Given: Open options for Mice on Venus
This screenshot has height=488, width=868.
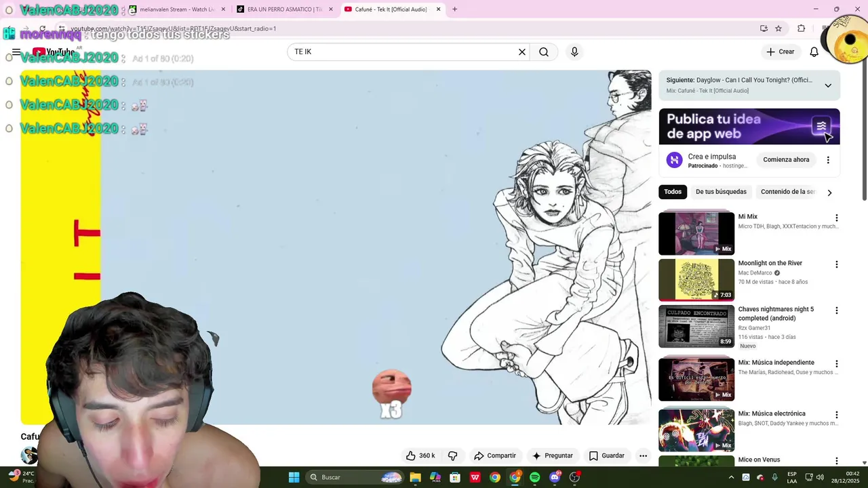Looking at the screenshot, I should click(836, 461).
